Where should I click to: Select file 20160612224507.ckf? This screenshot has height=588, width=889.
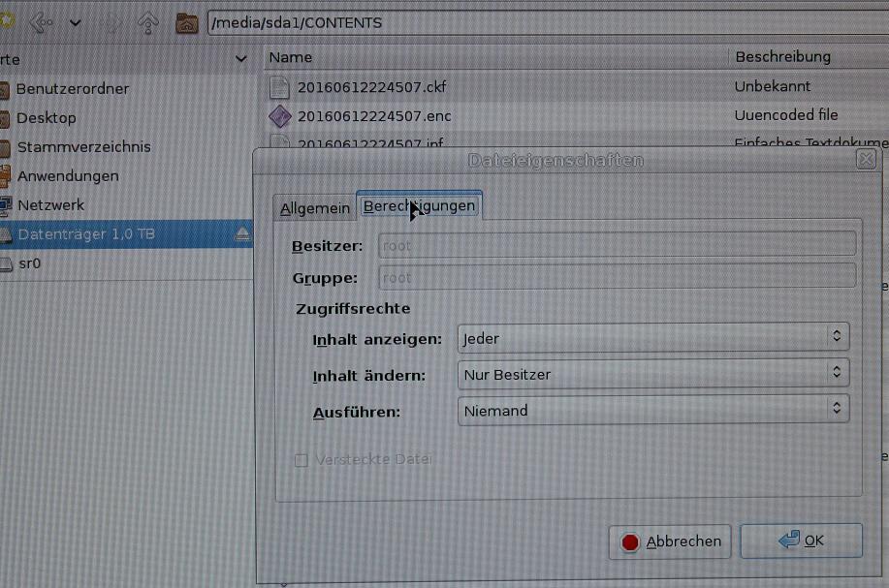371,87
